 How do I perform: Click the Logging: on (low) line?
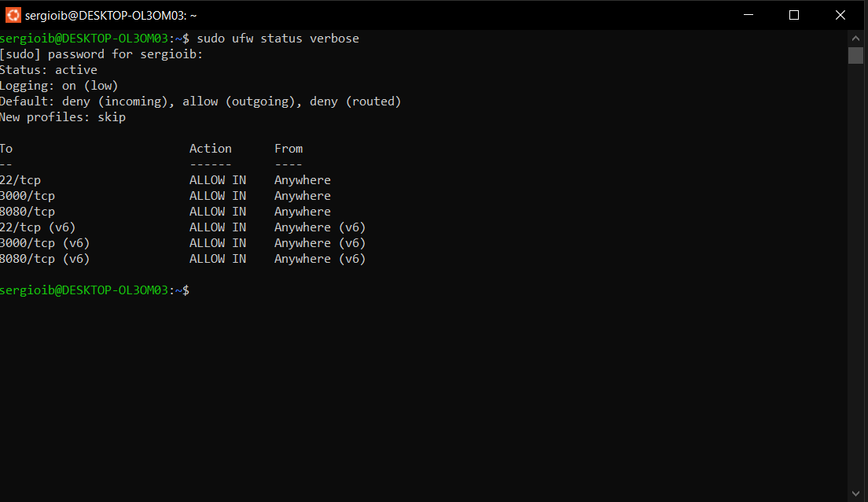click(59, 86)
